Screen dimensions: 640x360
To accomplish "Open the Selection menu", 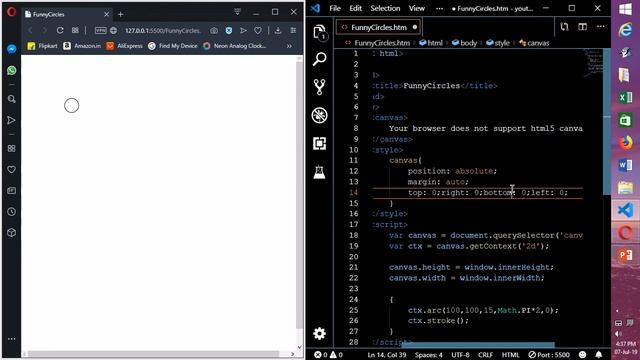I will click(385, 8).
